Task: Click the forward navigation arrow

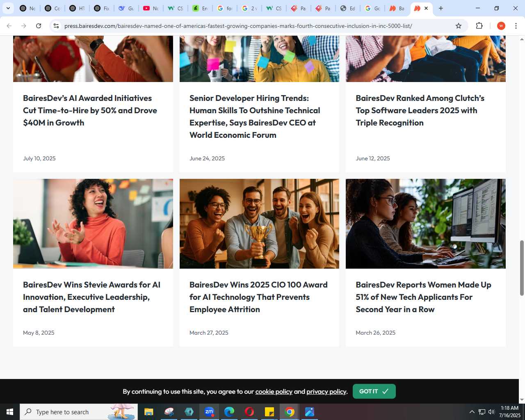Action: 24,26
